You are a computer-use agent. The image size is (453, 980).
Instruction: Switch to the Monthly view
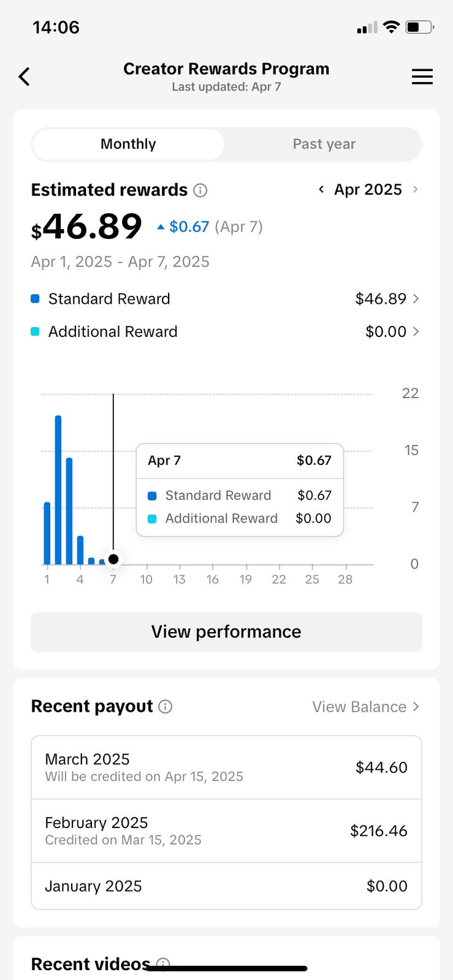pyautogui.click(x=128, y=144)
